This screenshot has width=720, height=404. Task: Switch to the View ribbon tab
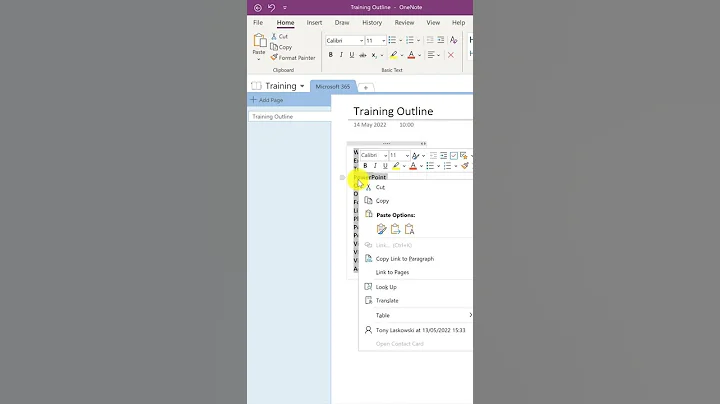point(433,22)
